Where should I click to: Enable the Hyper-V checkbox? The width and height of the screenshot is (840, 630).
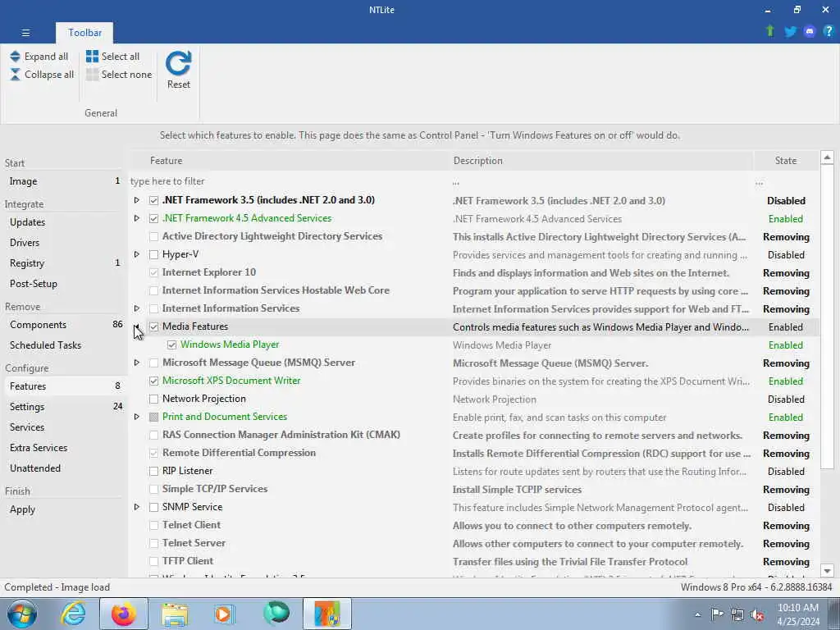coord(153,254)
